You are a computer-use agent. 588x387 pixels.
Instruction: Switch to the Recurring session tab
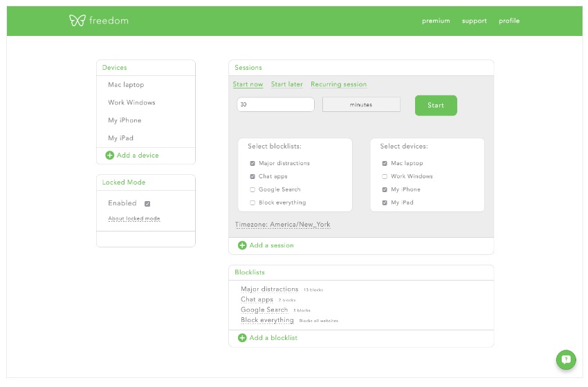point(339,84)
